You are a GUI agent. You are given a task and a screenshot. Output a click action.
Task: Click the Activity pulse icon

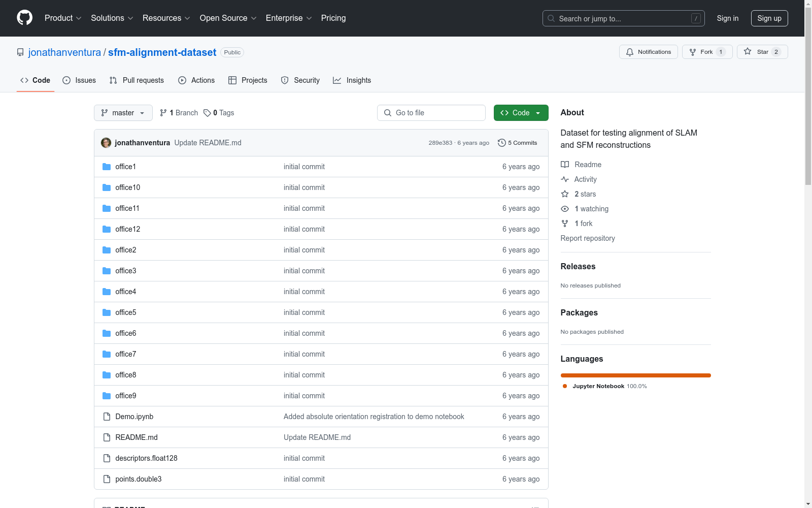point(565,179)
